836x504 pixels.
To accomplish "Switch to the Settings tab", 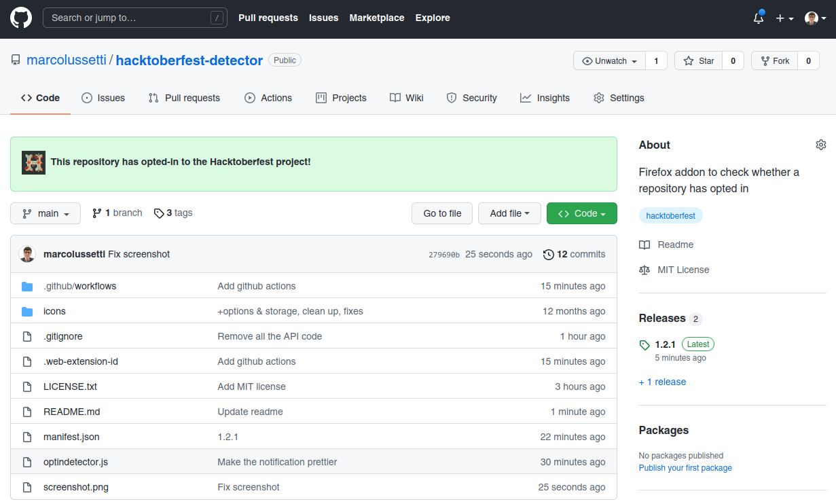I will point(619,98).
